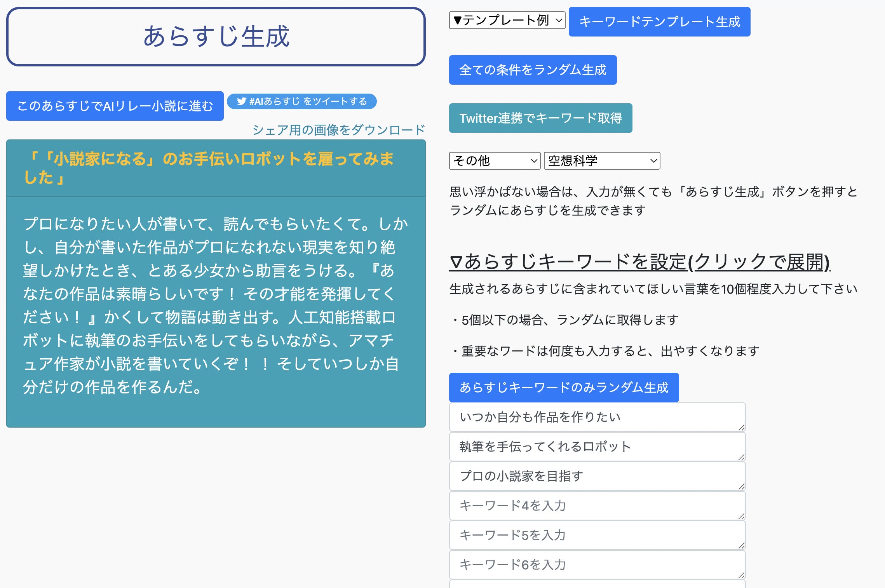Click the いつか自分も作品を作りたい keyword field
Screen dimensions: 885x588
point(597,417)
